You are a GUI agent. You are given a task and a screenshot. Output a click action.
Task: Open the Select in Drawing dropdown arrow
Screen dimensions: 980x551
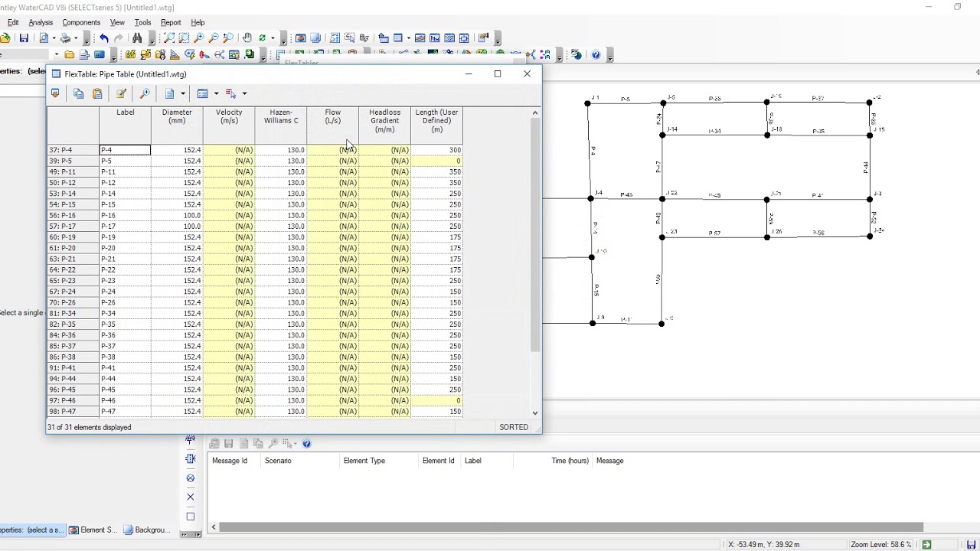click(x=244, y=93)
